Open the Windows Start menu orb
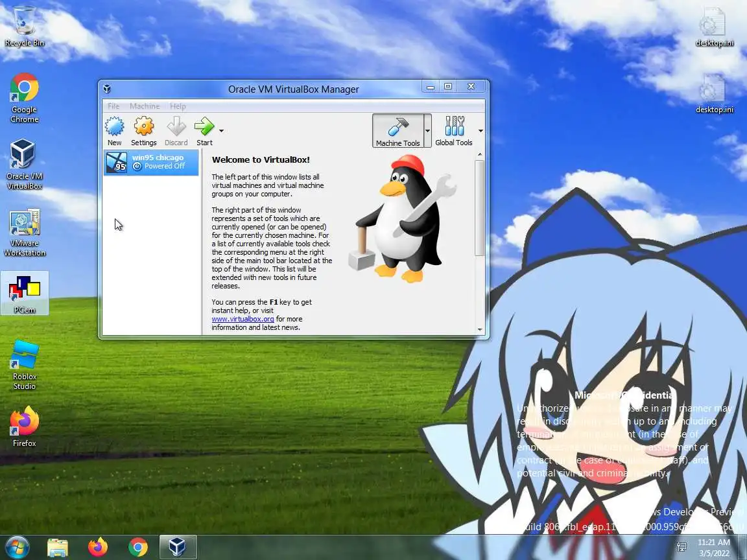The image size is (747, 560). pos(17,546)
